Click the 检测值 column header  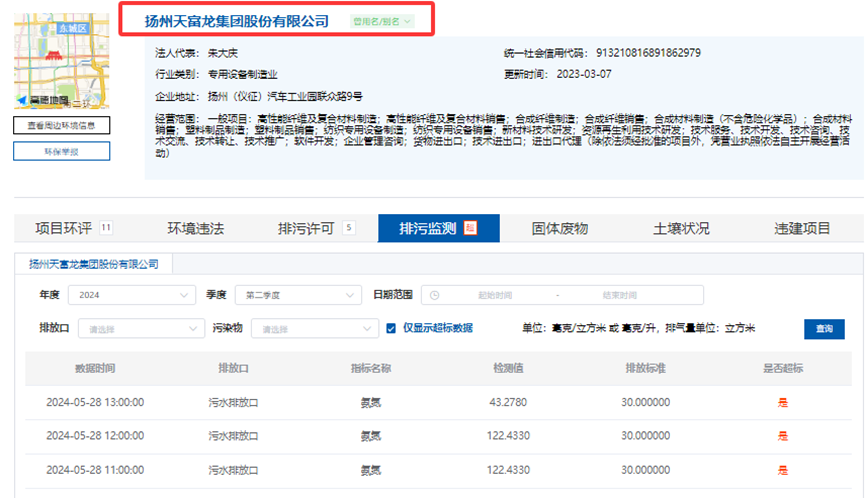pos(508,368)
